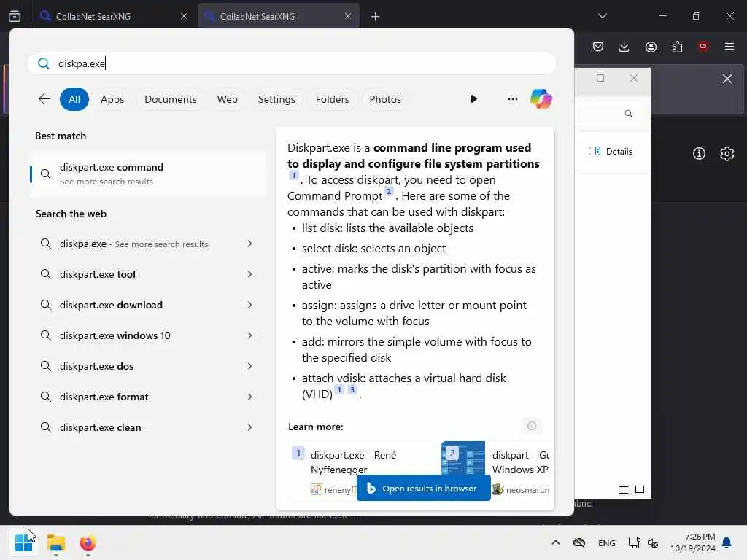Open the three-dots more options menu
The width and height of the screenshot is (747, 560).
513,99
